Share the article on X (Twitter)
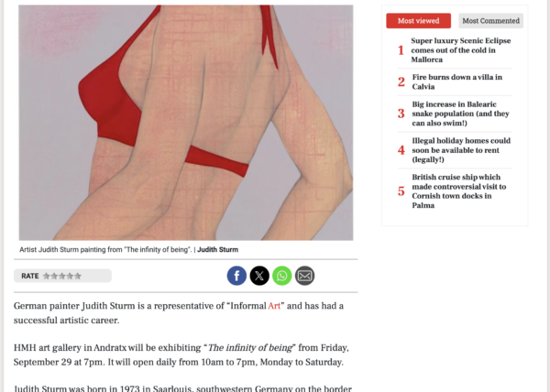Viewport: 550px width, 392px height. [x=259, y=276]
